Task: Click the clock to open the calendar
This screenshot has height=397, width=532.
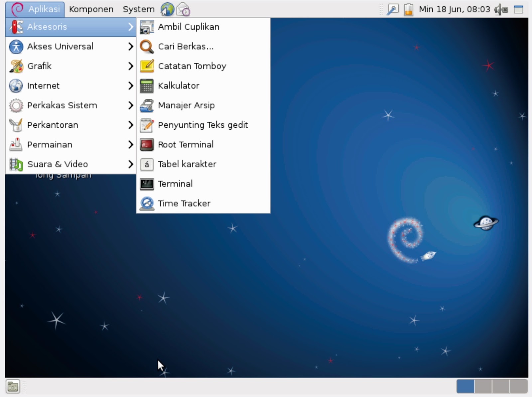Action: pyautogui.click(x=454, y=9)
